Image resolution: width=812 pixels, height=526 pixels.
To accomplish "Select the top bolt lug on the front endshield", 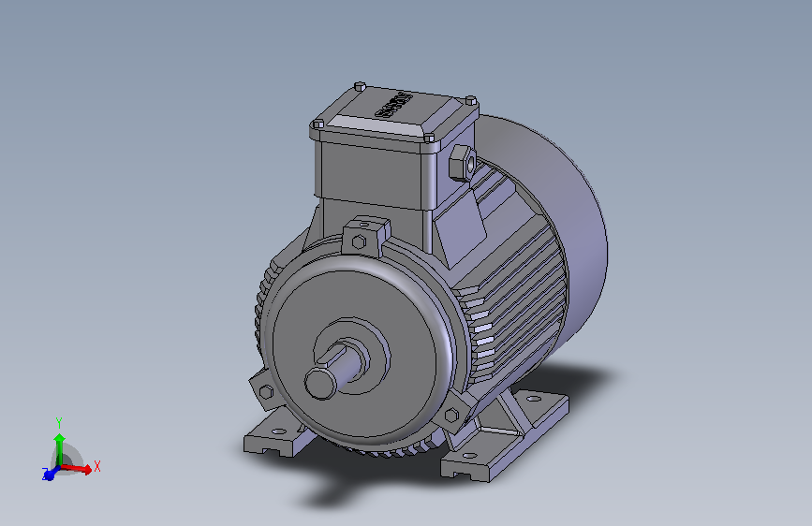I will [x=365, y=237].
